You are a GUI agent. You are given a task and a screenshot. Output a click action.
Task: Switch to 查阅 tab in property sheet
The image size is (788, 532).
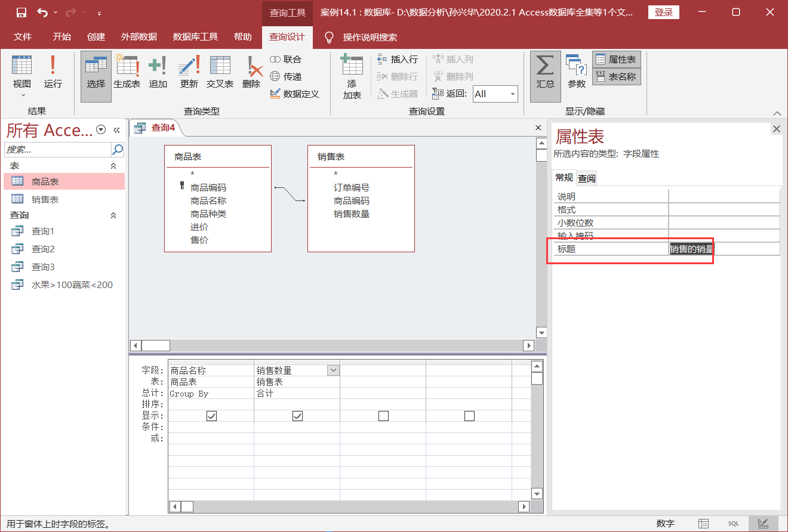coord(587,178)
